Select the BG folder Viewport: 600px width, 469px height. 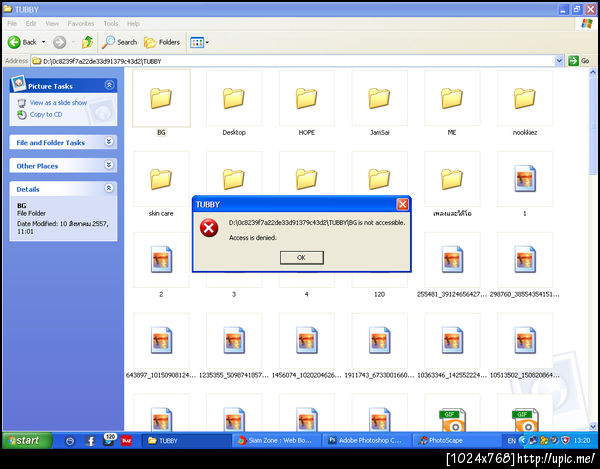161,103
